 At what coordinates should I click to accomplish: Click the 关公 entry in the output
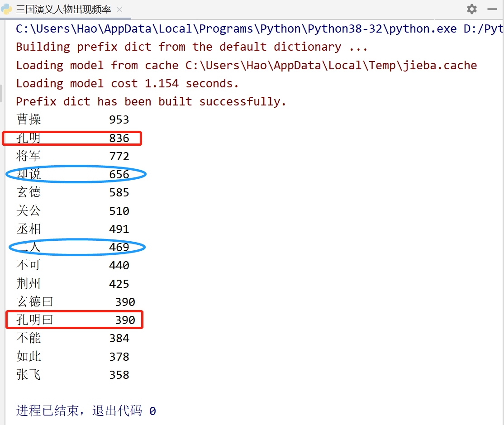(29, 211)
